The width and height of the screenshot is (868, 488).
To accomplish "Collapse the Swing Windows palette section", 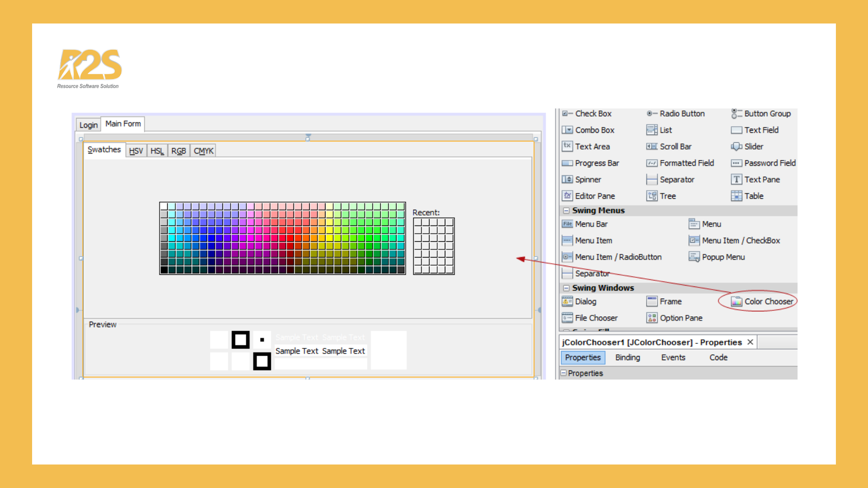I will click(566, 288).
